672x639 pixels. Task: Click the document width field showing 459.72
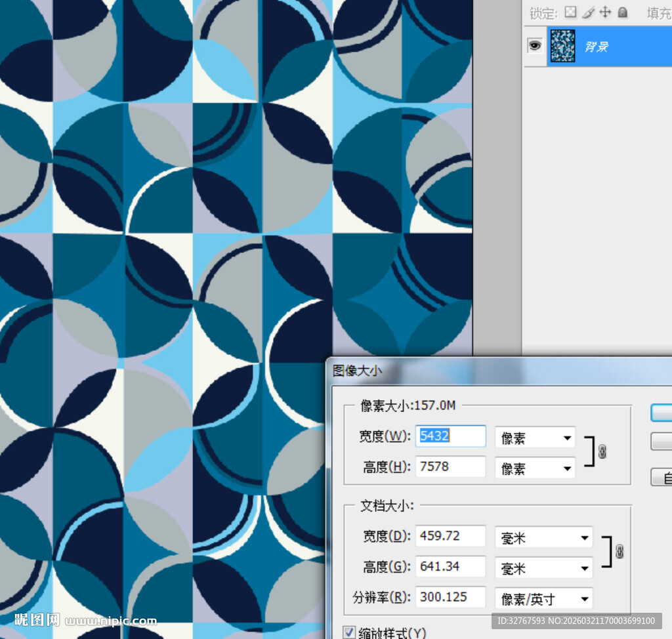coord(451,536)
